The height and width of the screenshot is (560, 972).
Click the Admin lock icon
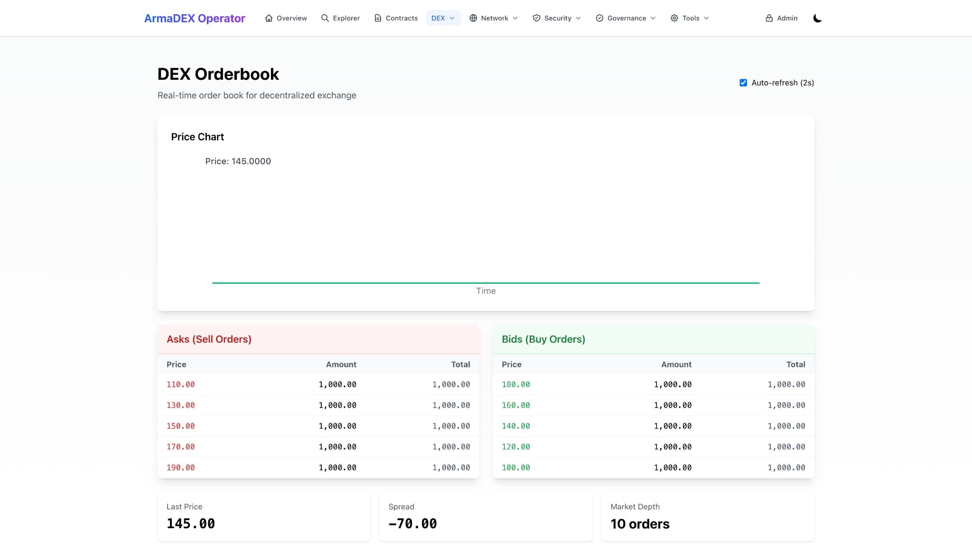point(769,18)
